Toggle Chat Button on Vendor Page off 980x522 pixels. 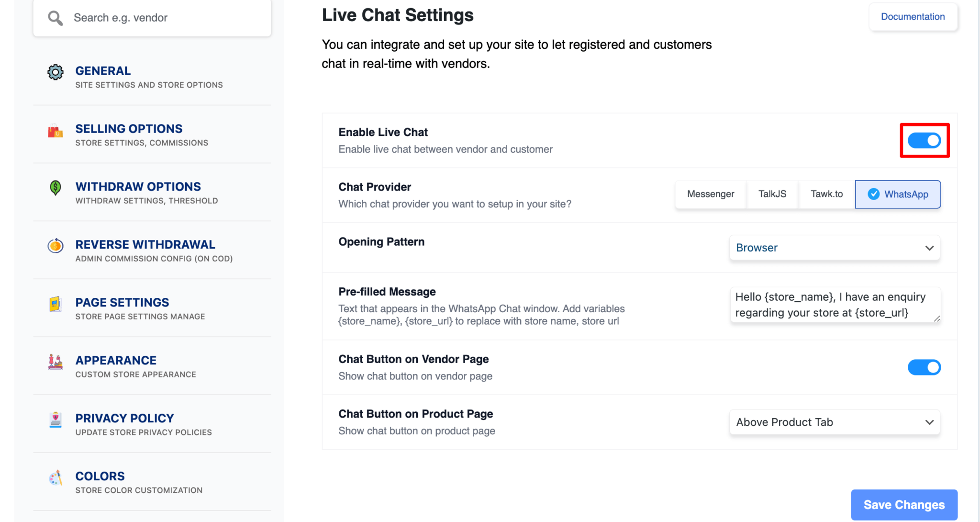coord(924,367)
